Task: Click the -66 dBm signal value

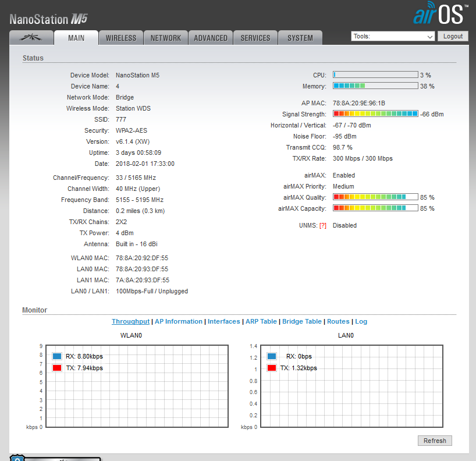Action: pos(432,114)
